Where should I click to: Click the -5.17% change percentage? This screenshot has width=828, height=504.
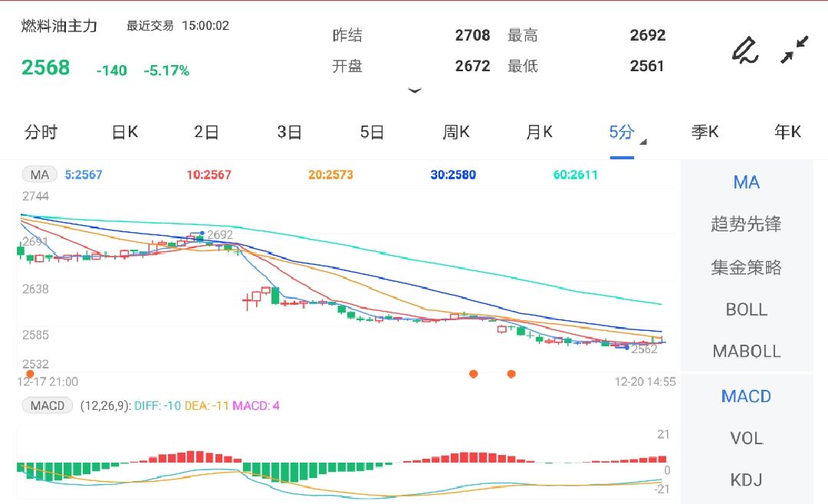(x=166, y=70)
